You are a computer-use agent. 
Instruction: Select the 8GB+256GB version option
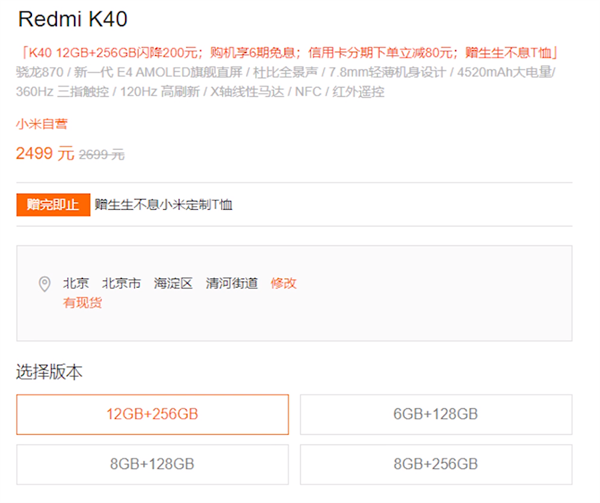click(x=436, y=464)
